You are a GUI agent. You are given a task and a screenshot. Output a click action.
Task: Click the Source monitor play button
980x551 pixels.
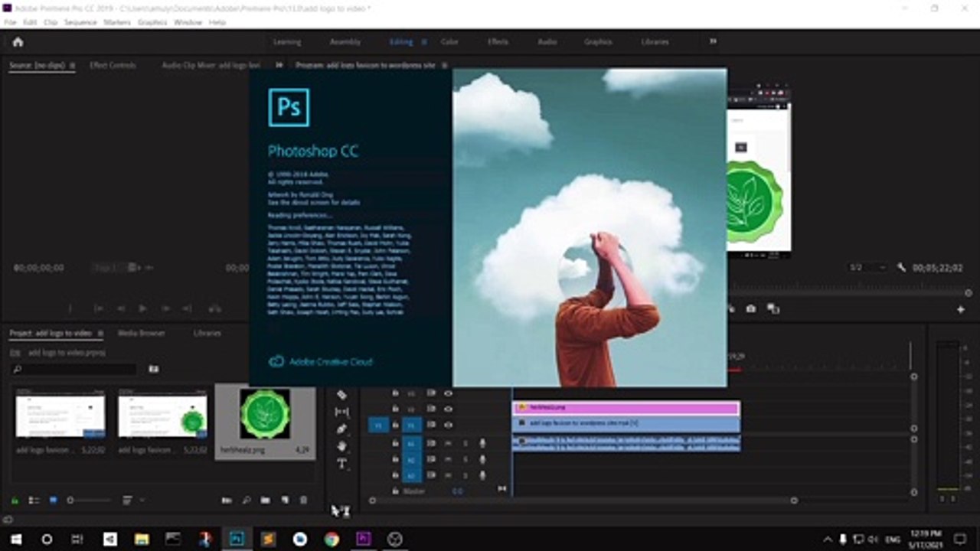click(x=142, y=308)
